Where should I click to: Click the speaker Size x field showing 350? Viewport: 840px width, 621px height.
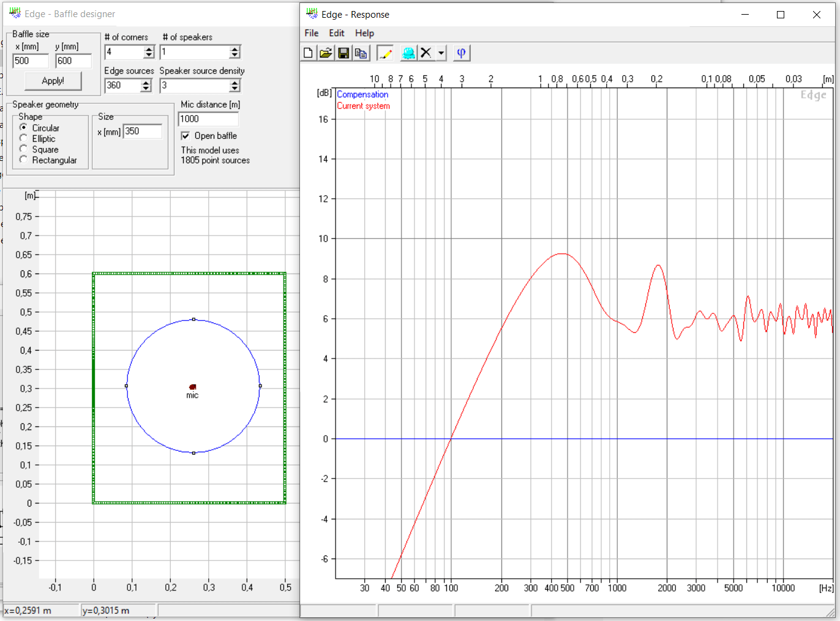point(143,131)
